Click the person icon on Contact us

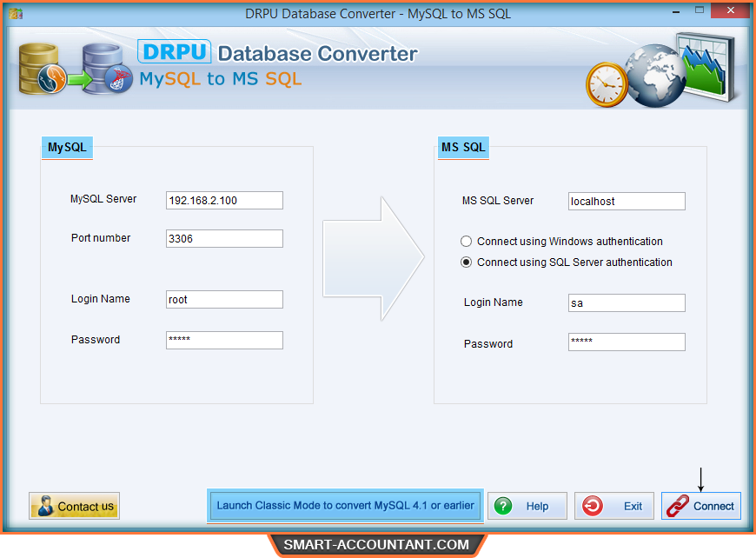(x=46, y=506)
